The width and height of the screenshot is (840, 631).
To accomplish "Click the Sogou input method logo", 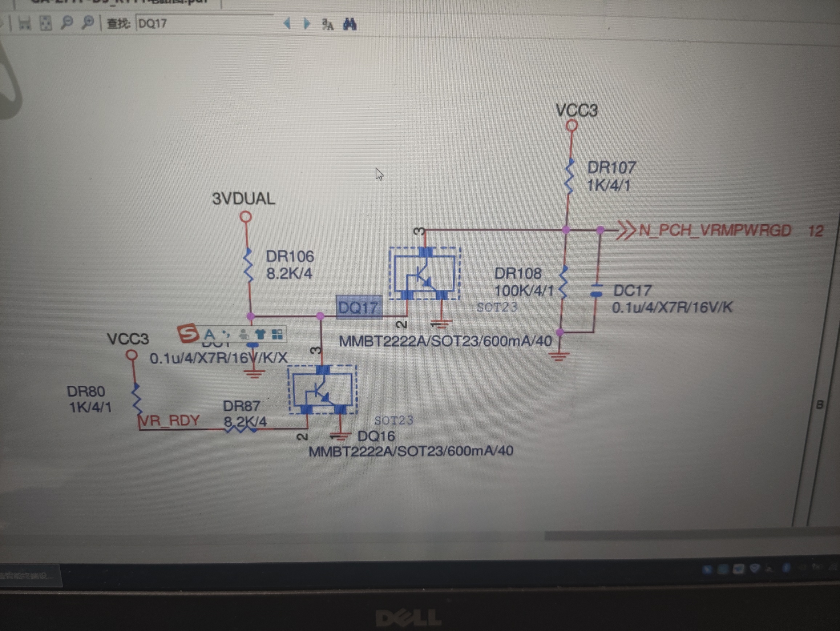I will pos(187,333).
